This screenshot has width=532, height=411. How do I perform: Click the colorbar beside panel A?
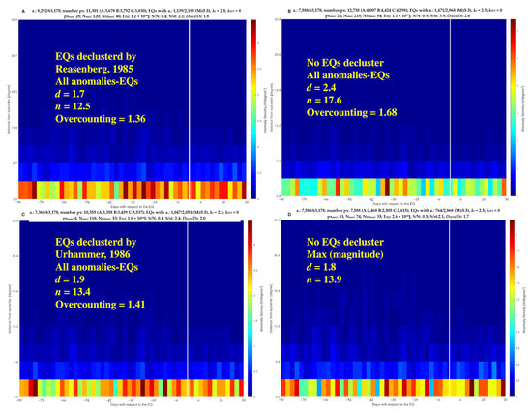(253, 109)
